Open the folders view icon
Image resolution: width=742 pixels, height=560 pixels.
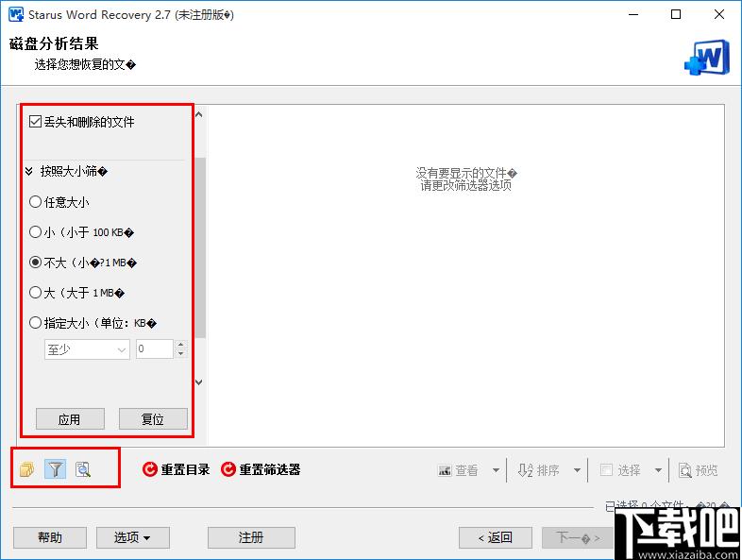[x=27, y=469]
